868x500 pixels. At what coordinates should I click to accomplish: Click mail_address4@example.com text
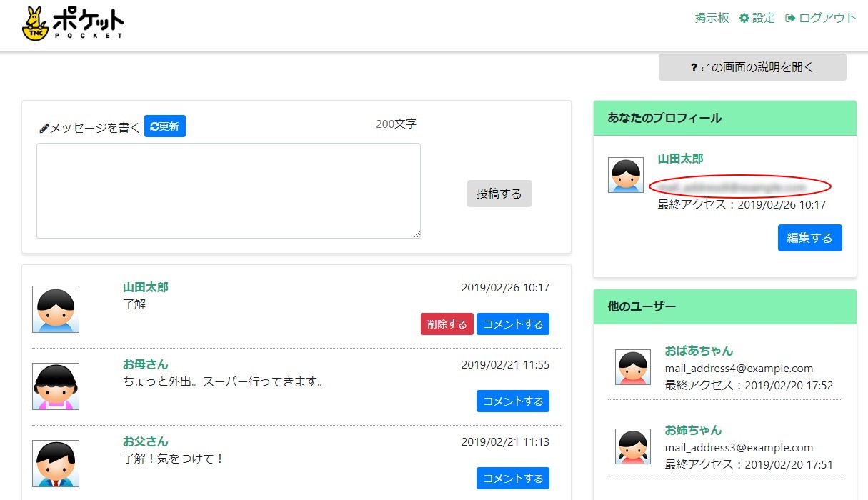739,369
